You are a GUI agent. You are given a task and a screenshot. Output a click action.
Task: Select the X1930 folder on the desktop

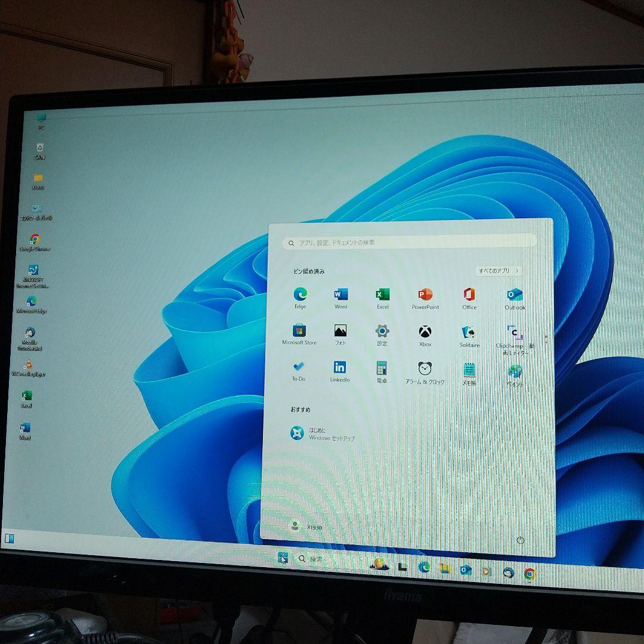(38, 181)
